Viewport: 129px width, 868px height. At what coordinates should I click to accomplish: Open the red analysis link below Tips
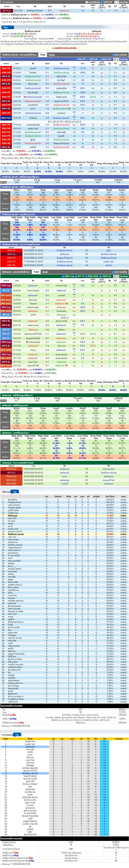pos(64,48)
